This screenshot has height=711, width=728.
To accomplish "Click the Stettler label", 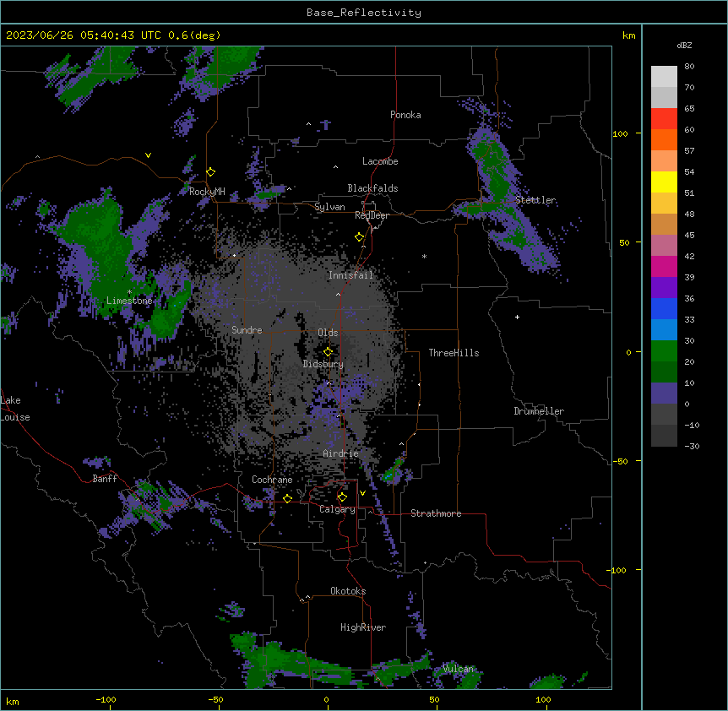I will [x=535, y=200].
